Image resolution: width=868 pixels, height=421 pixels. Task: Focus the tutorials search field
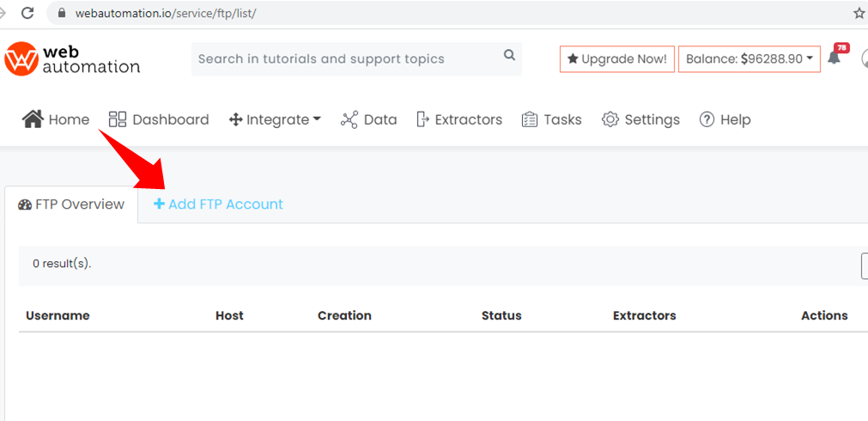(356, 58)
